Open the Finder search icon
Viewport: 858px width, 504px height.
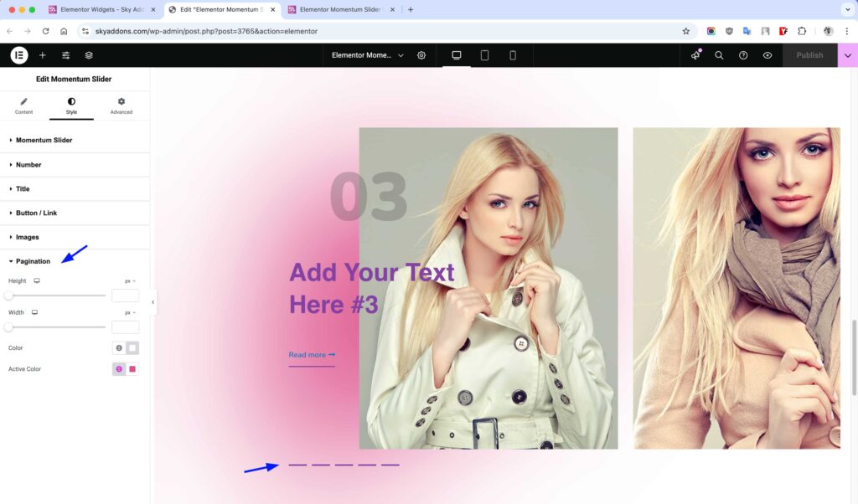(719, 55)
